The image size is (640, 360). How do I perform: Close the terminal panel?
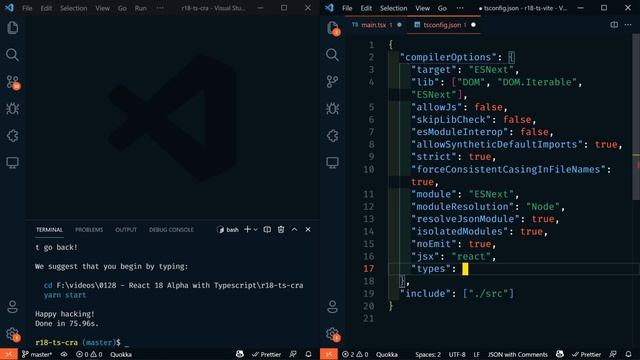(308, 230)
